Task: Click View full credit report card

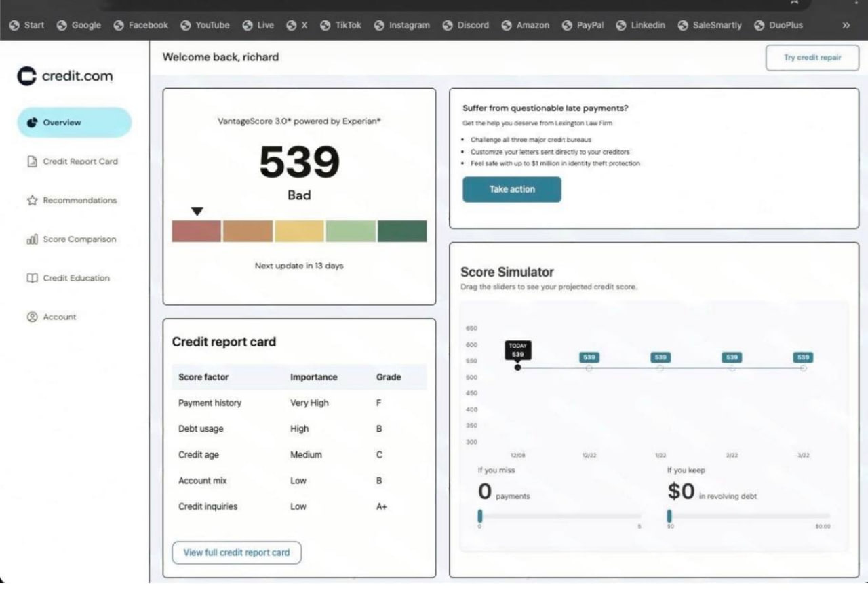Action: tap(236, 552)
